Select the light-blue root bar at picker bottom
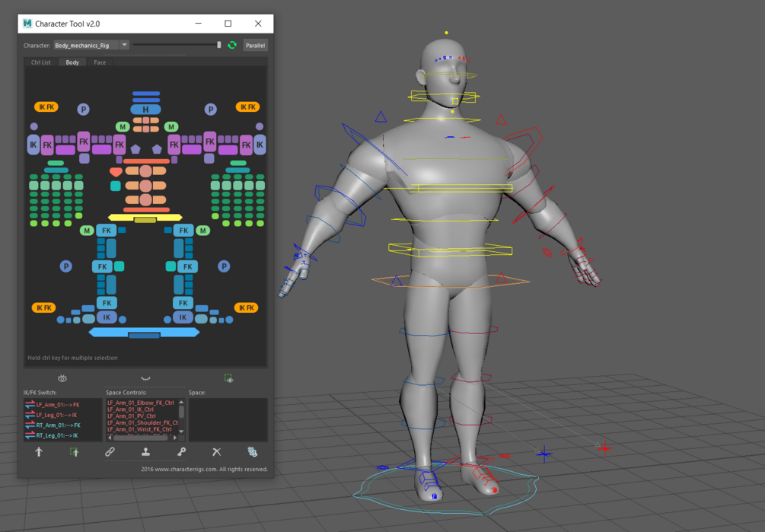This screenshot has height=532, width=765. (144, 332)
